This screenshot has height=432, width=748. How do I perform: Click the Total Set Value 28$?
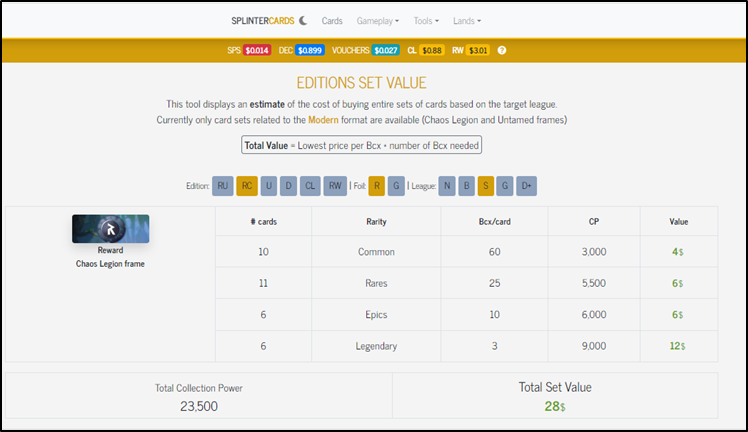[555, 406]
